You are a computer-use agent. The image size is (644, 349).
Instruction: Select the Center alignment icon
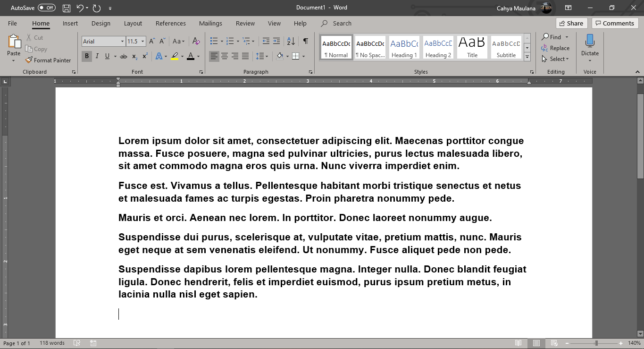pos(224,56)
